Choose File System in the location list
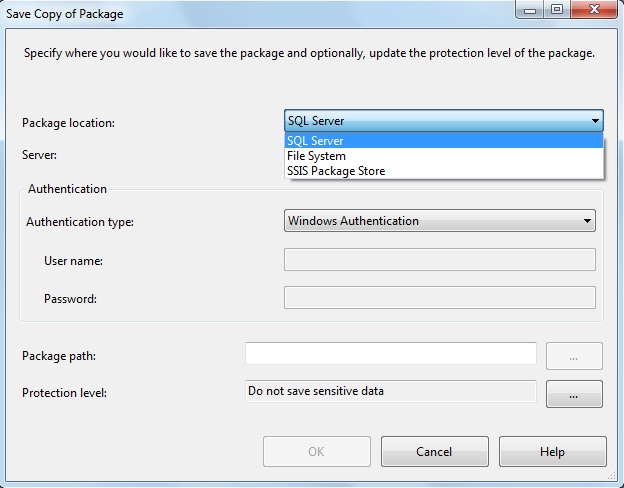Image resolution: width=624 pixels, height=488 pixels. pos(316,156)
